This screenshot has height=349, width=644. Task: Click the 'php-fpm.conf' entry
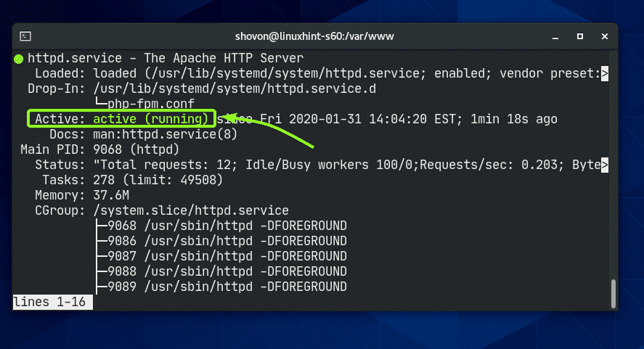point(151,104)
